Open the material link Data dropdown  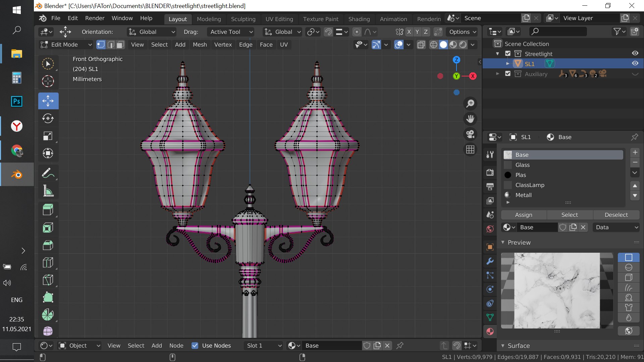(616, 227)
